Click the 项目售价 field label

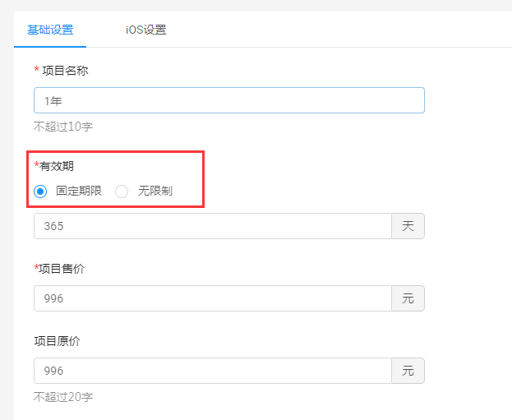[x=62, y=269]
